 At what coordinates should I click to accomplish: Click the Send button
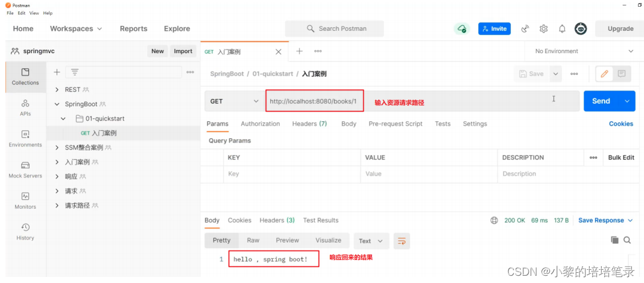(x=601, y=101)
